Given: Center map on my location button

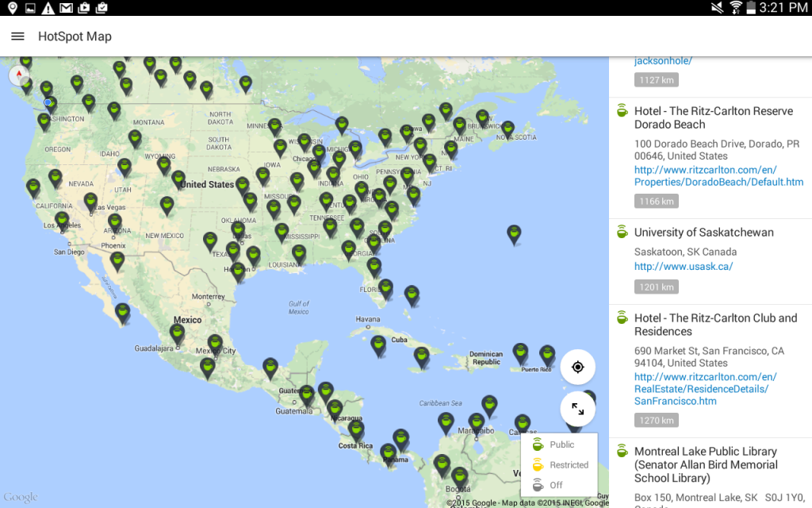Looking at the screenshot, I should pyautogui.click(x=577, y=367).
